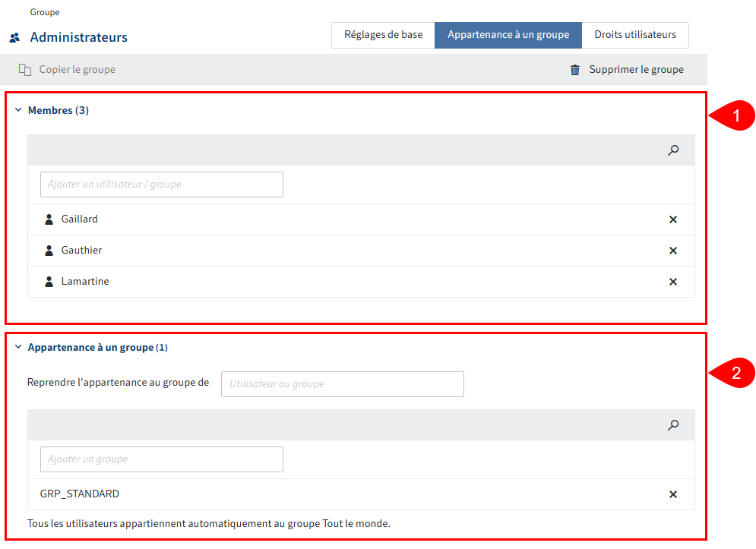Select the Lamartine member row

(361, 282)
